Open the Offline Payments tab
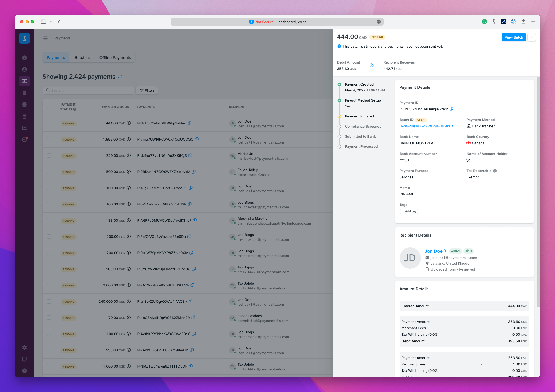Screen dimensions: 555x392 pos(115,58)
